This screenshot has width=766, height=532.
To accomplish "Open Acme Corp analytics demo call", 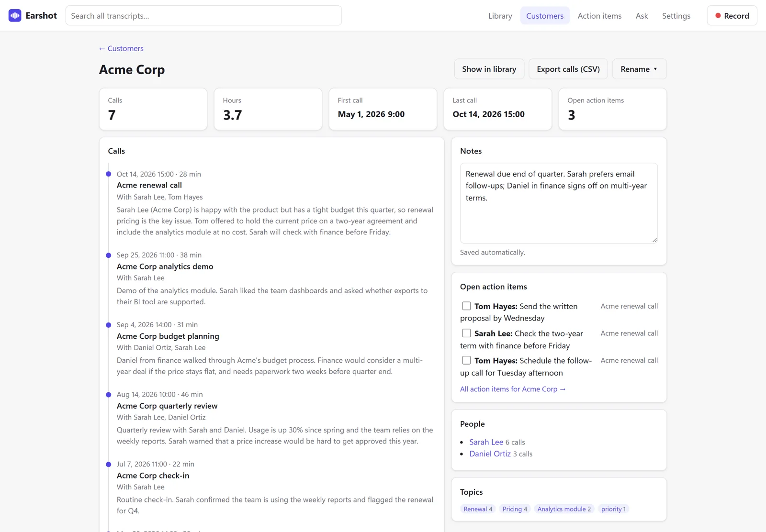I will click(x=165, y=266).
